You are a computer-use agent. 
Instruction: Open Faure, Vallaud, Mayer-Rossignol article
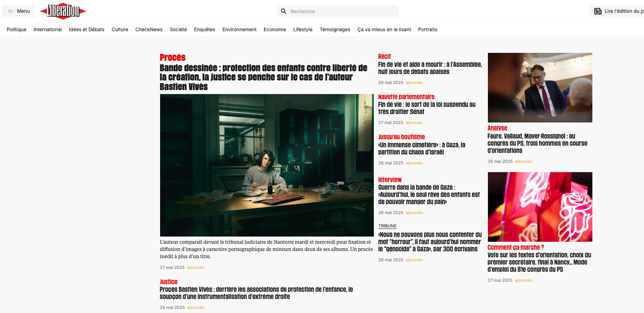[x=537, y=143]
